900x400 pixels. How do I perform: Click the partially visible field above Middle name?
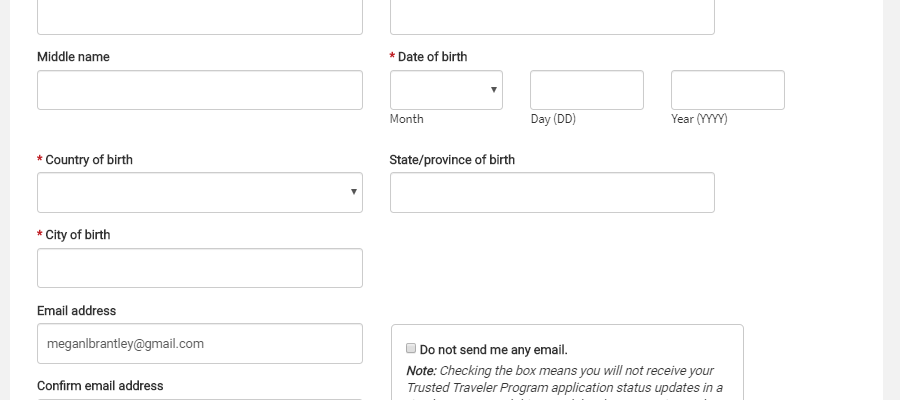[200, 17]
